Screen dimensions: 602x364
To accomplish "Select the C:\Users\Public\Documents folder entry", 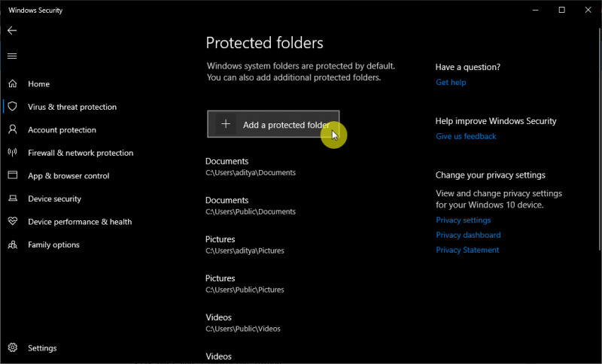I will (x=251, y=205).
